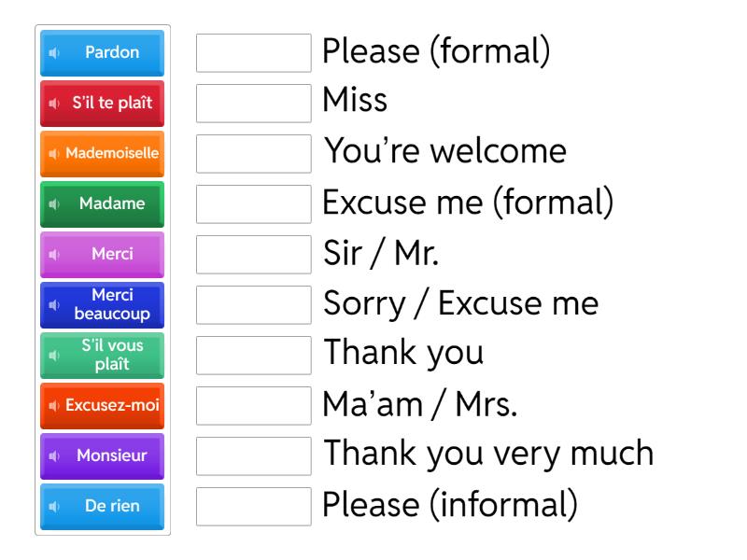Screen dimensions: 747x560
Task: Click speaker icon on De rien tile
Action: (x=54, y=507)
